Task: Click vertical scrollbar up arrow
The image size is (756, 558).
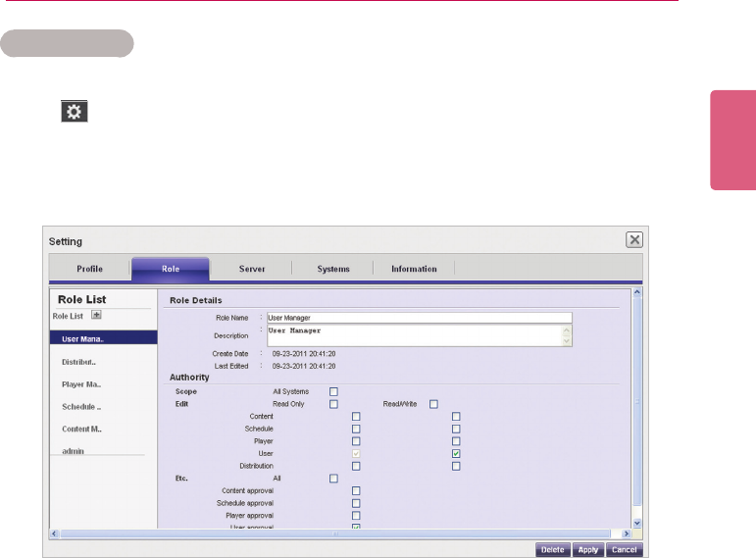Action: pyautogui.click(x=637, y=292)
